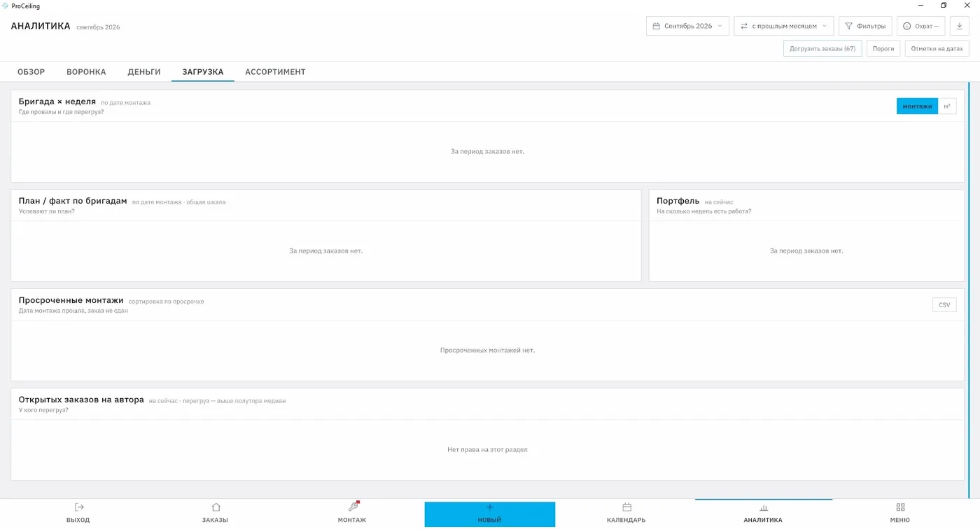Click the АНАЛИТИКА page title
Screen dimensions: 980x529
(x=41, y=26)
